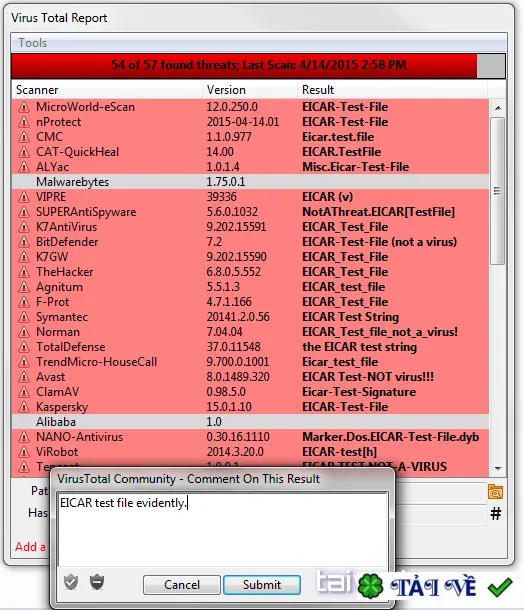Click the red Add a comment link

pos(30,547)
